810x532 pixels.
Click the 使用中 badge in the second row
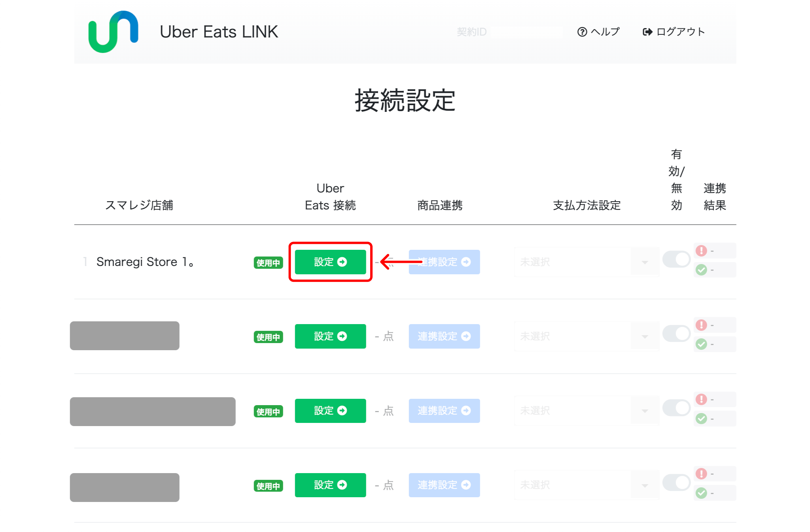coord(268,337)
